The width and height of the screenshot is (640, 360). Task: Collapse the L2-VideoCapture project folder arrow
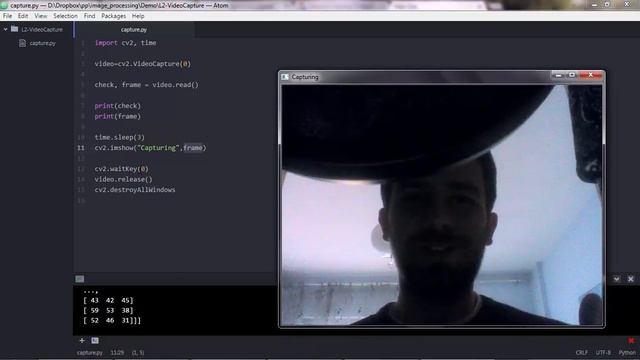point(5,29)
